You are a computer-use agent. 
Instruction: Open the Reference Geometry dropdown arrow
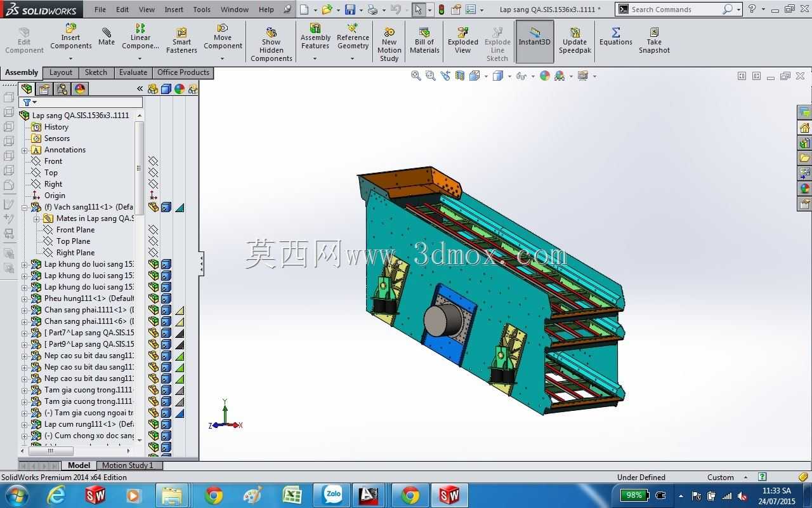pyautogui.click(x=353, y=58)
